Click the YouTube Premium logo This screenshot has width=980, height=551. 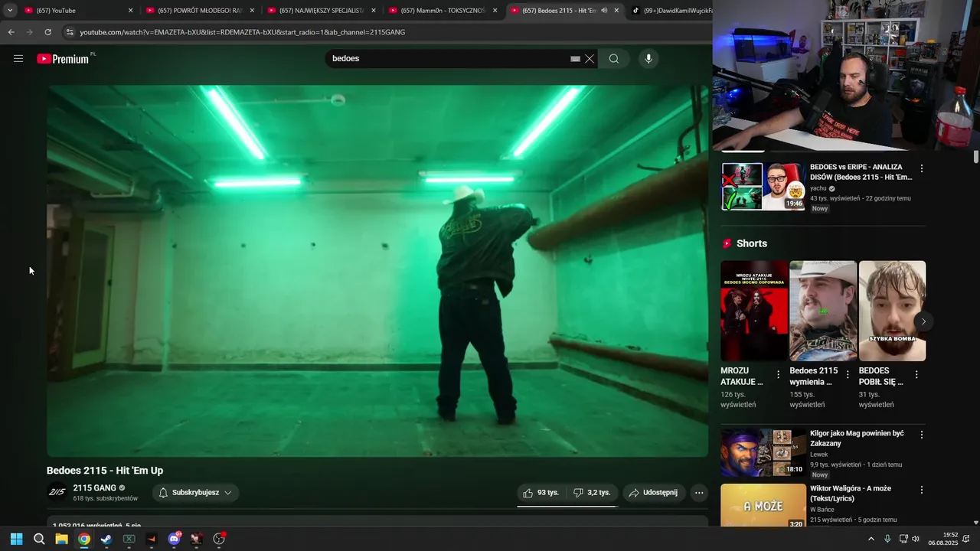64,59
